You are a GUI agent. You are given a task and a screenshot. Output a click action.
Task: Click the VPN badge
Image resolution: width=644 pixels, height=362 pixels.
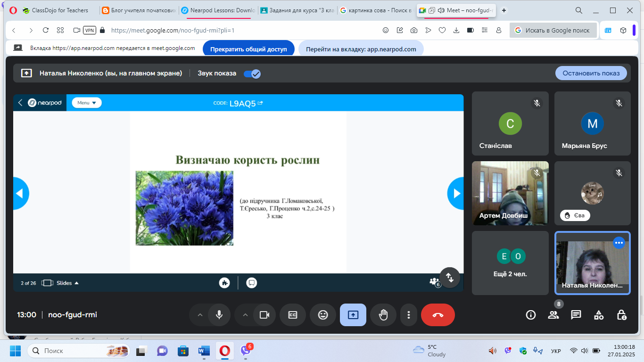click(90, 30)
